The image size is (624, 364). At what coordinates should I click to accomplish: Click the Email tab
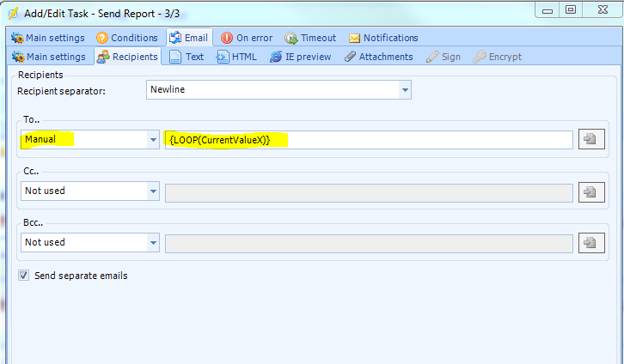click(188, 38)
